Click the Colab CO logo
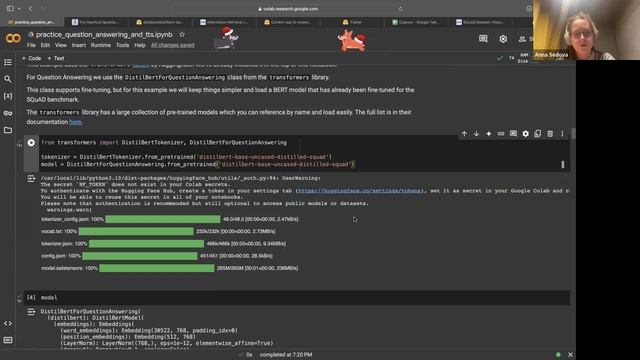The image size is (640, 360). point(13,39)
